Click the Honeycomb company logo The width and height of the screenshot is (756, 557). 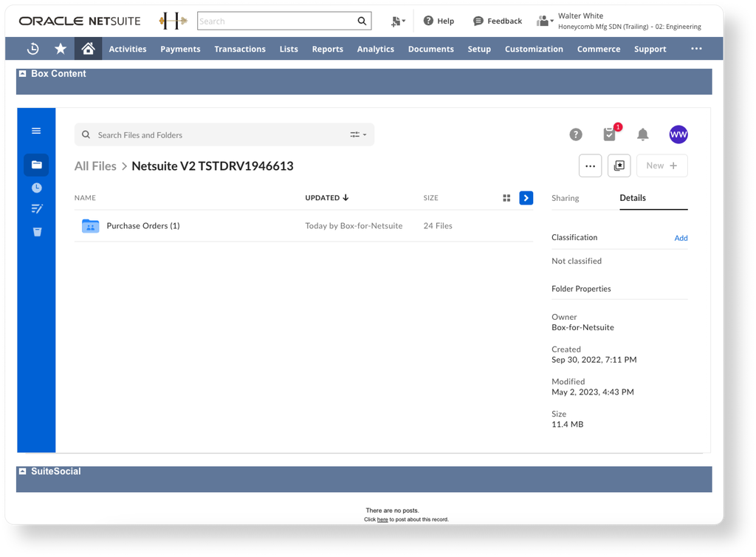point(173,21)
